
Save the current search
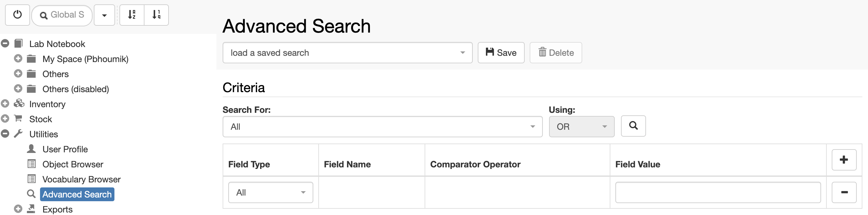(x=501, y=53)
